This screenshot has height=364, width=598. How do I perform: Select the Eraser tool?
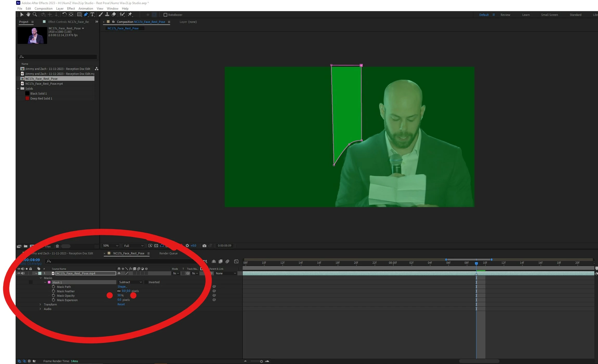[114, 15]
